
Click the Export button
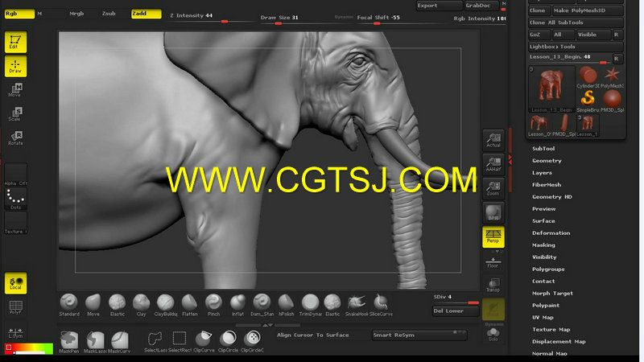coord(439,6)
